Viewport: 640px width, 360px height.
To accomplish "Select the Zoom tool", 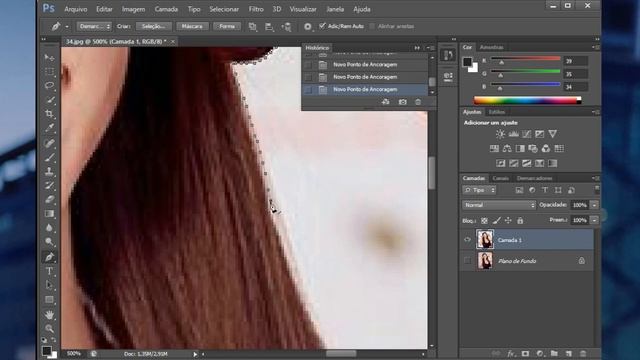I will 49,328.
